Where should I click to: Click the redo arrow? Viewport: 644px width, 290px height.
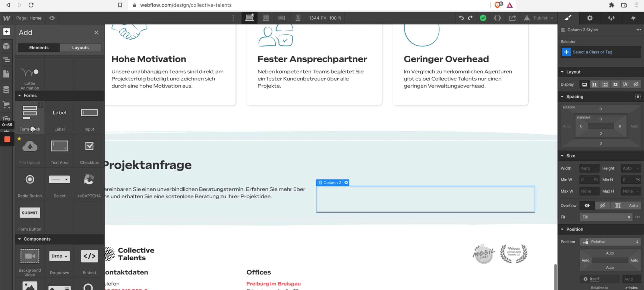point(470,18)
